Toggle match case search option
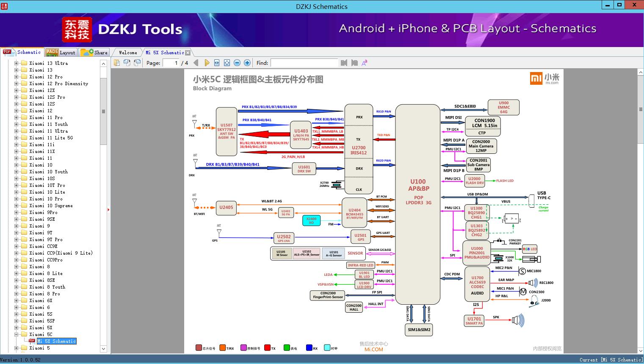 point(364,63)
